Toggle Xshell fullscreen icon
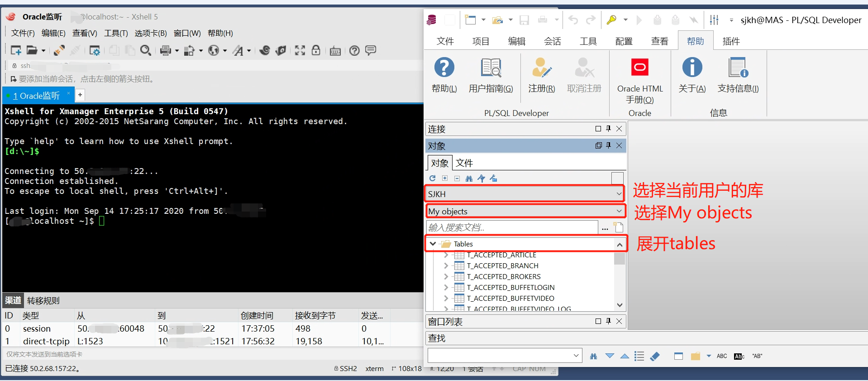Viewport: 868px width, 381px height. 300,50
